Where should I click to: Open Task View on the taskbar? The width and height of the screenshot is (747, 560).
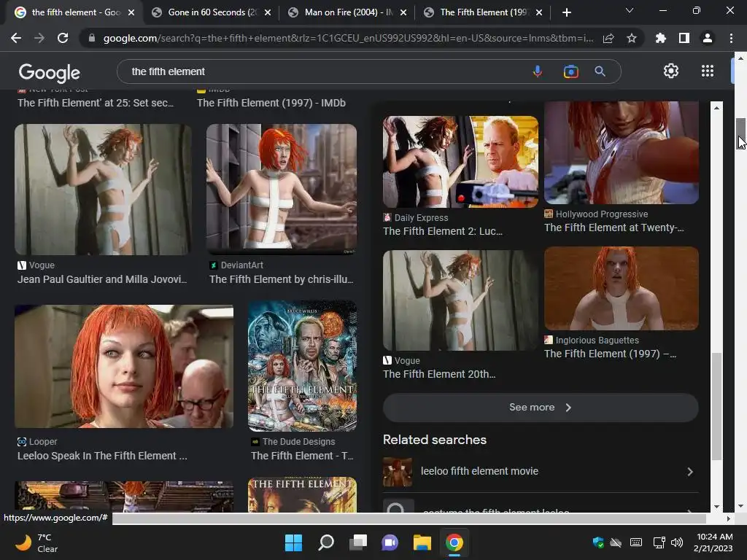tap(357, 542)
